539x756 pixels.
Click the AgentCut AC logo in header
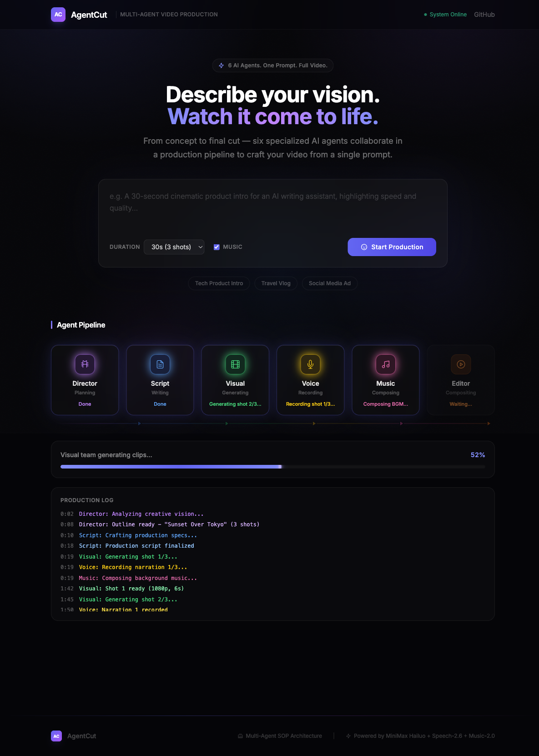[x=58, y=15]
